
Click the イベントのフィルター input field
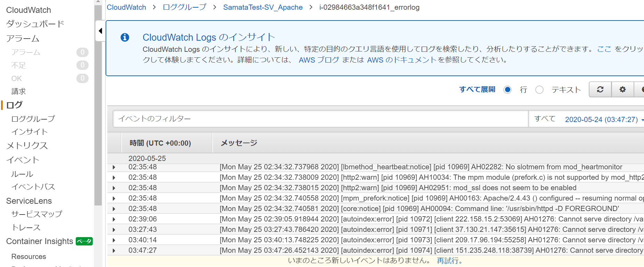coord(320,119)
